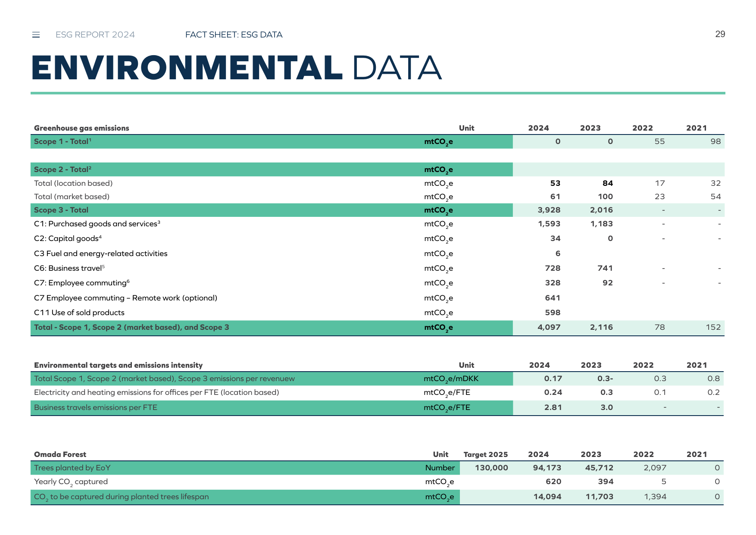The width and height of the screenshot is (756, 535).
Task: Click the value 0.17 for 2024
Action: pos(553,379)
